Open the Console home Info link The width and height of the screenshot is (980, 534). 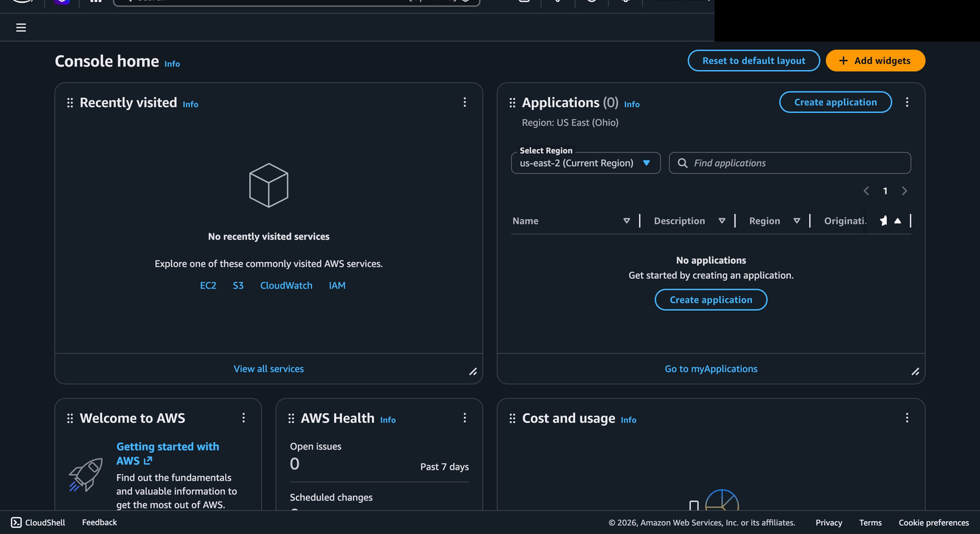pyautogui.click(x=172, y=64)
